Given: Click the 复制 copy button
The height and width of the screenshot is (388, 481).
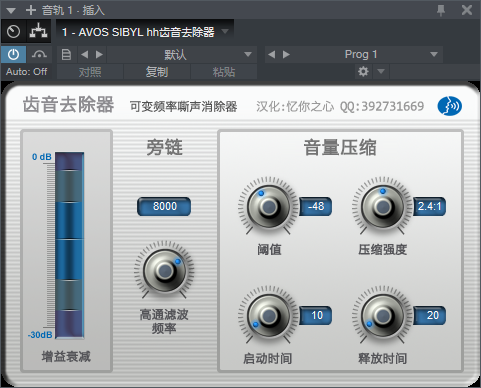Looking at the screenshot, I should (157, 72).
